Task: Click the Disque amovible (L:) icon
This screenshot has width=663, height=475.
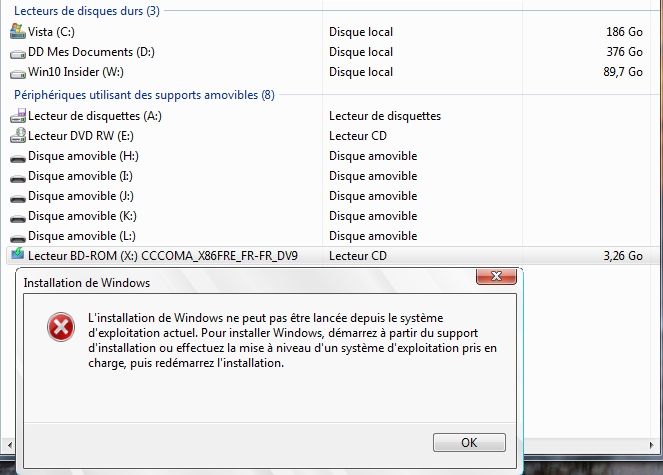Action: click(x=18, y=238)
